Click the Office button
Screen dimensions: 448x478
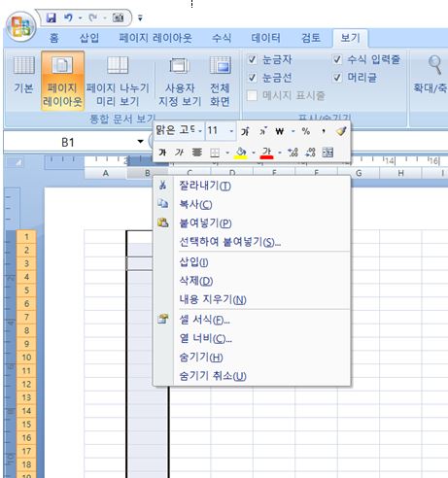coord(20,26)
